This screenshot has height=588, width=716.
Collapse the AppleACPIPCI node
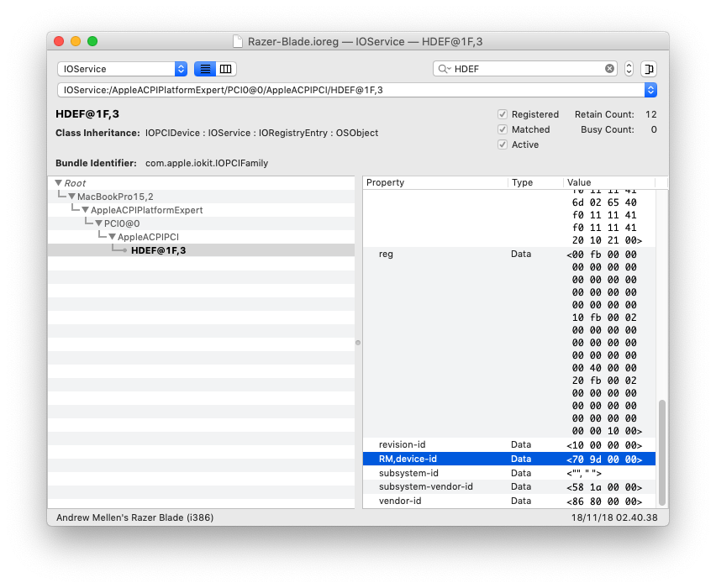(x=112, y=237)
